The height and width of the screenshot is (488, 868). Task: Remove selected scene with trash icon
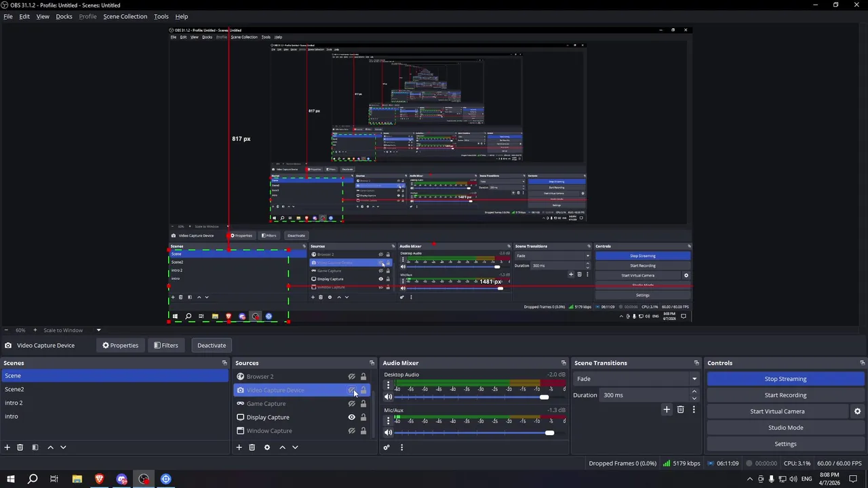coord(20,447)
